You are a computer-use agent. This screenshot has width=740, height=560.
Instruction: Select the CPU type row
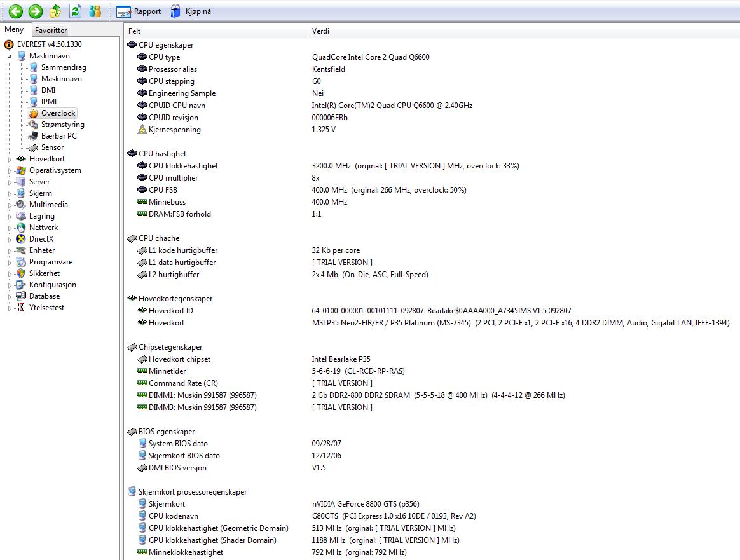[164, 57]
